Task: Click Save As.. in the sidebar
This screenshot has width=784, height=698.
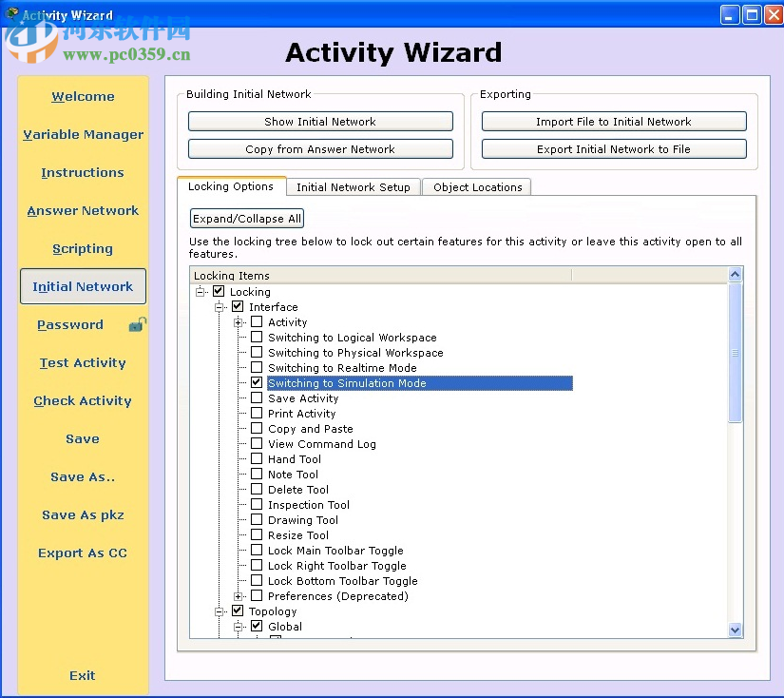Action: [x=83, y=476]
